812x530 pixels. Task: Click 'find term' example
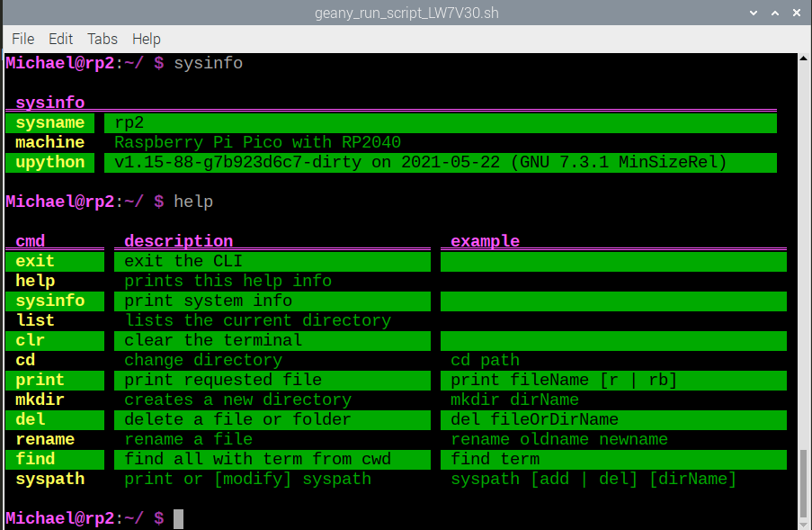pyautogui.click(x=495, y=459)
